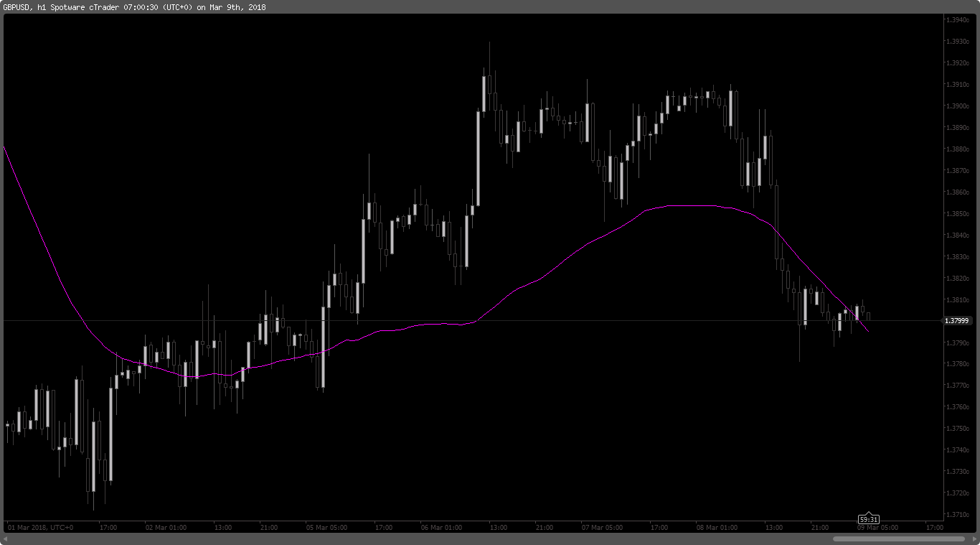
Task: Click the left arrow of the horizontal scrollbar
Action: [x=6, y=539]
